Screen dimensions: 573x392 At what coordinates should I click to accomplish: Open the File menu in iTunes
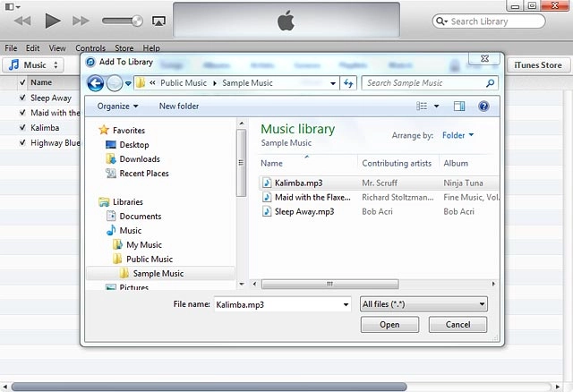[11, 48]
